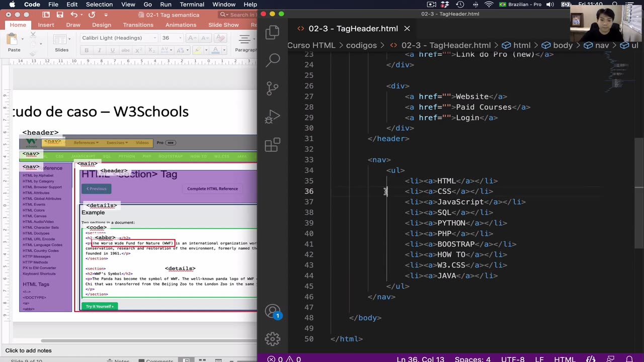Click the Redo icon in PowerPoint

92,15
